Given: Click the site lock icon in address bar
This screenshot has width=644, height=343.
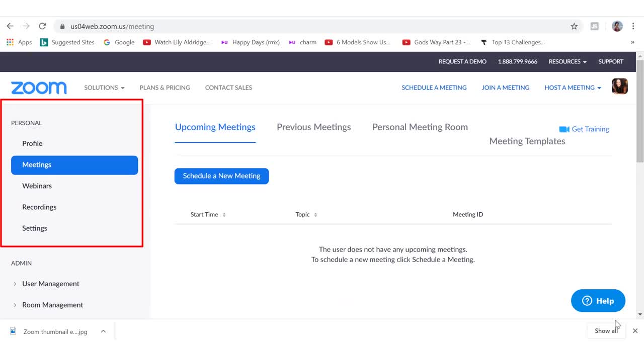Looking at the screenshot, I should click(x=62, y=26).
